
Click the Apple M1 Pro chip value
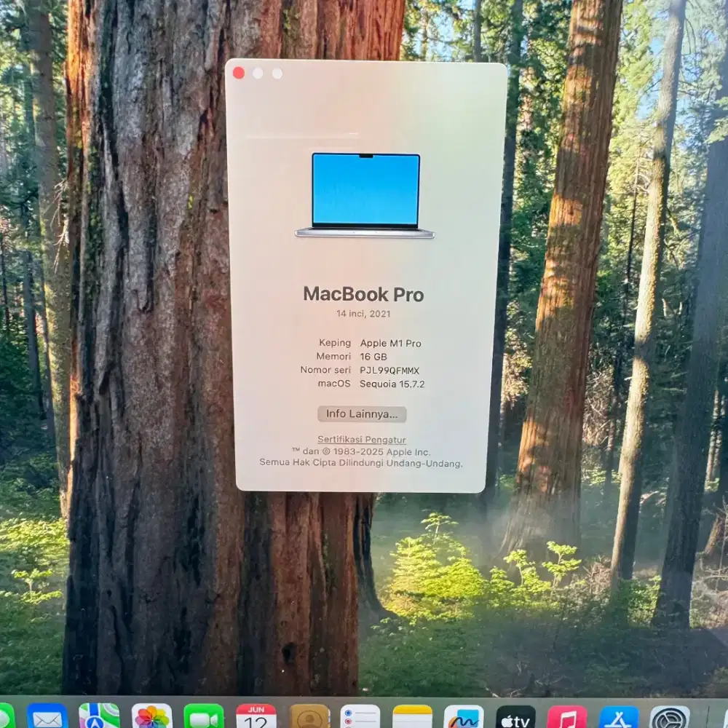(390, 344)
